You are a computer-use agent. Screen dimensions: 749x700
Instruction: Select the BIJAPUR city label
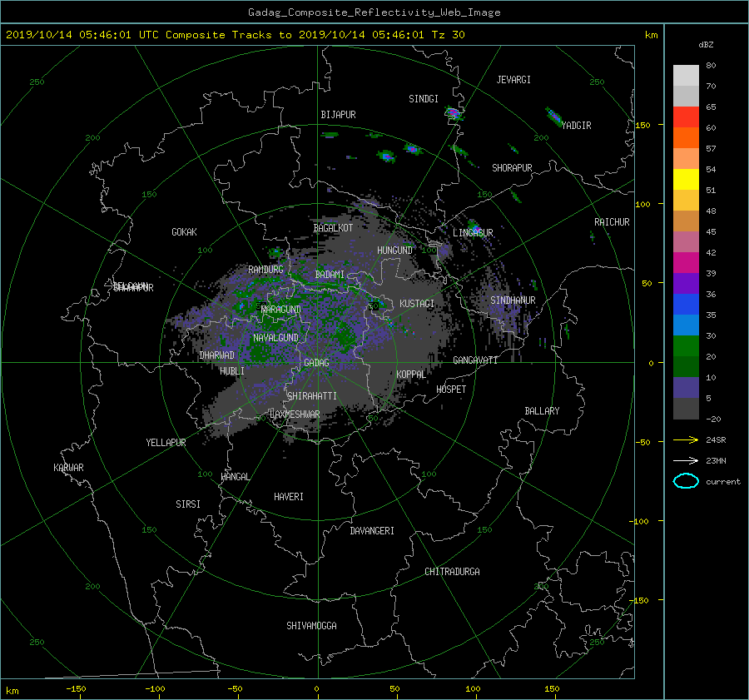click(338, 115)
